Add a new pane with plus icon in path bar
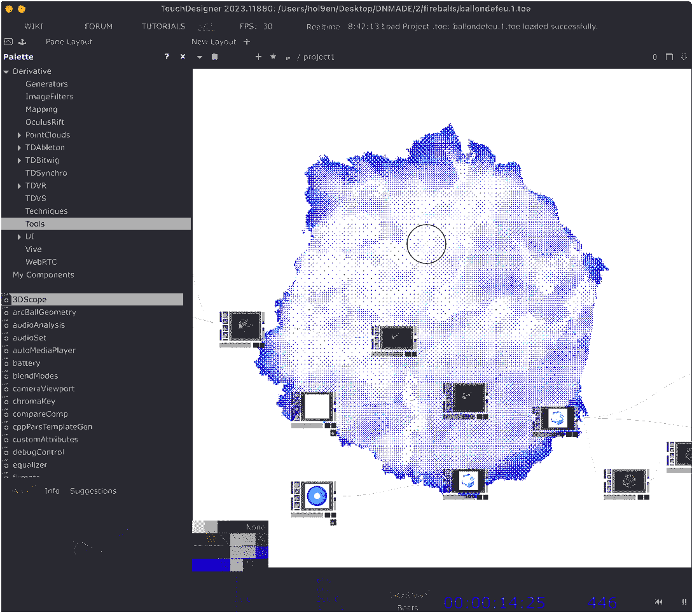The image size is (692, 616). coord(258,57)
